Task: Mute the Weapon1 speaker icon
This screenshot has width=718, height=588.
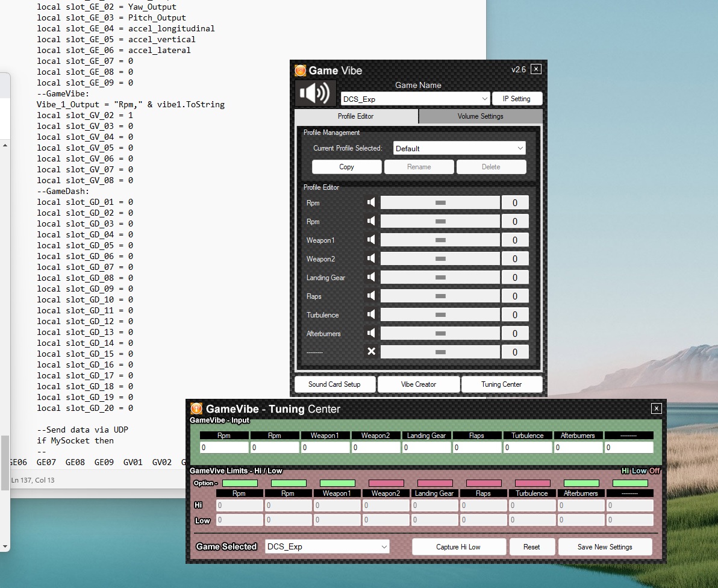Action: coord(371,240)
